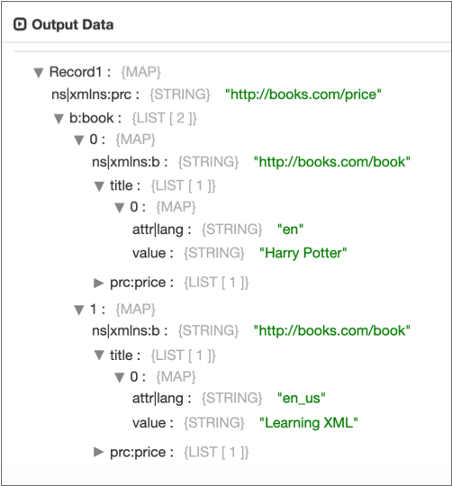Click the "Learning XML" string value

click(x=309, y=423)
